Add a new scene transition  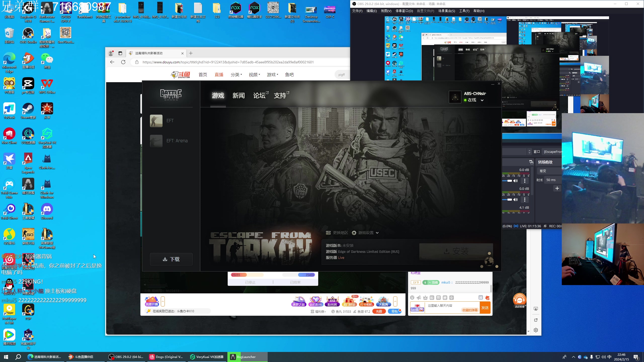click(x=557, y=188)
